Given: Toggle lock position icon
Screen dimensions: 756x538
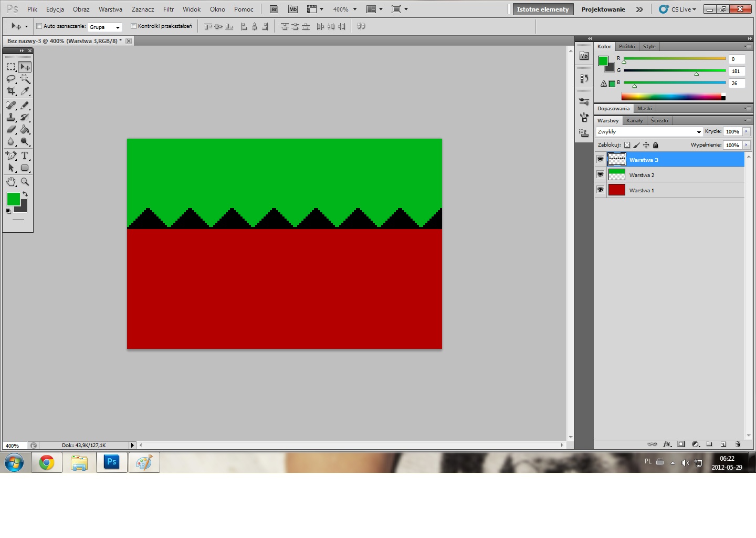Looking at the screenshot, I should (646, 145).
